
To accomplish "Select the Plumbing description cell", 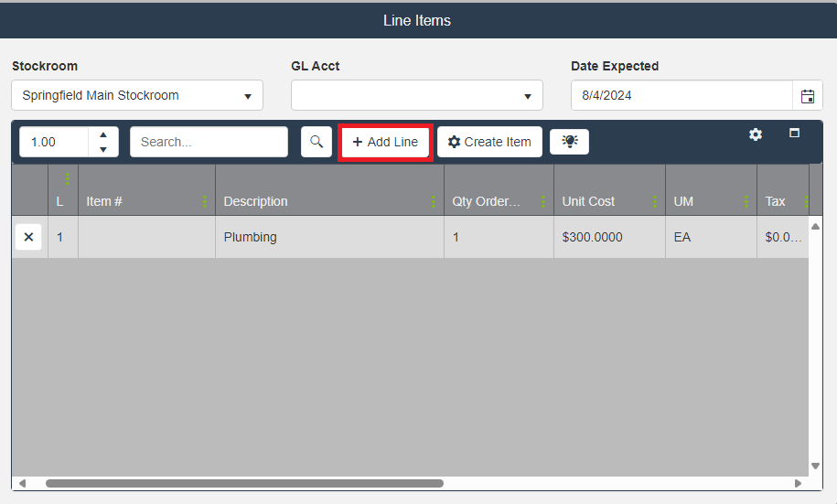I will tap(251, 237).
